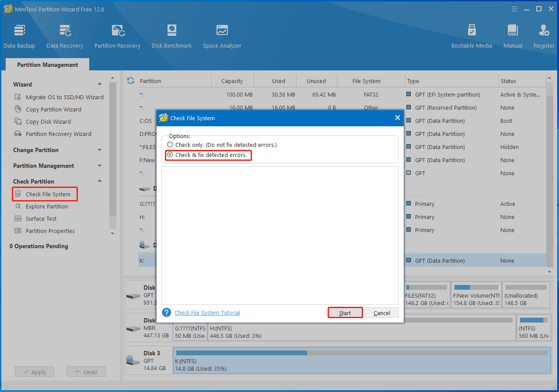Open Check File System Tutorial link
Viewport: 559px width, 392px height.
(x=207, y=312)
